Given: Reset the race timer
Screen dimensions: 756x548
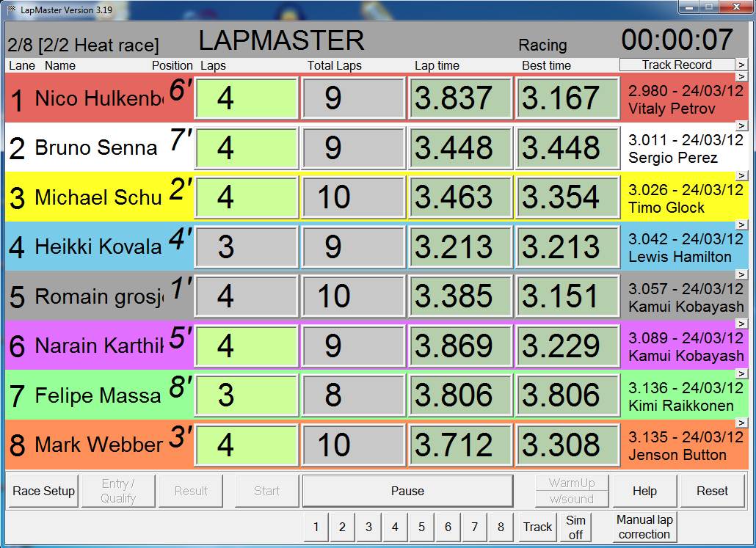Looking at the screenshot, I should [713, 491].
